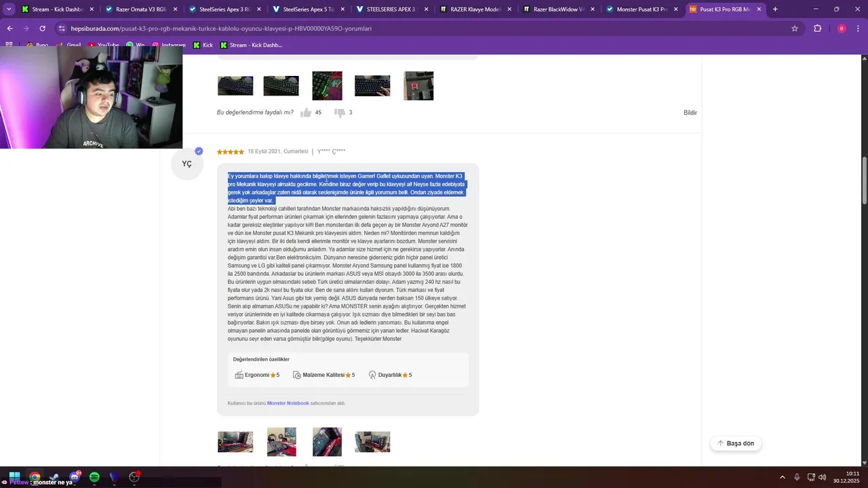868x488 pixels.
Task: Open second photo thumbnail below the YÇ review
Action: pos(281,442)
